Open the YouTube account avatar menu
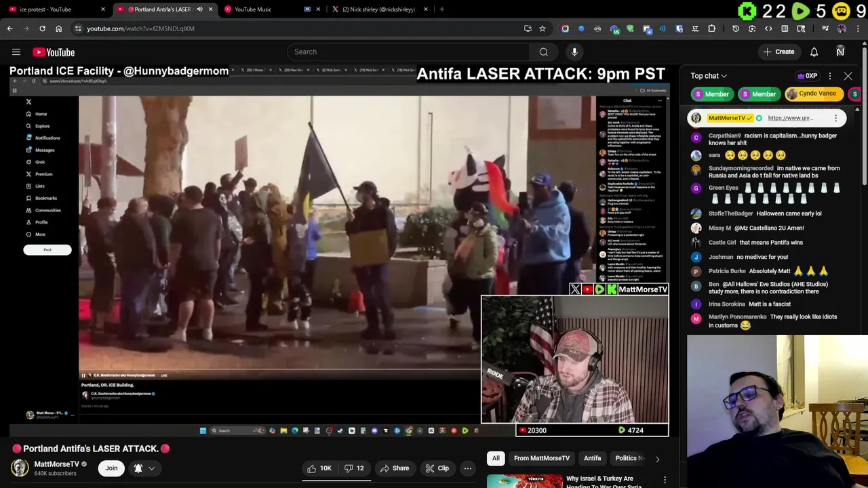 [840, 52]
